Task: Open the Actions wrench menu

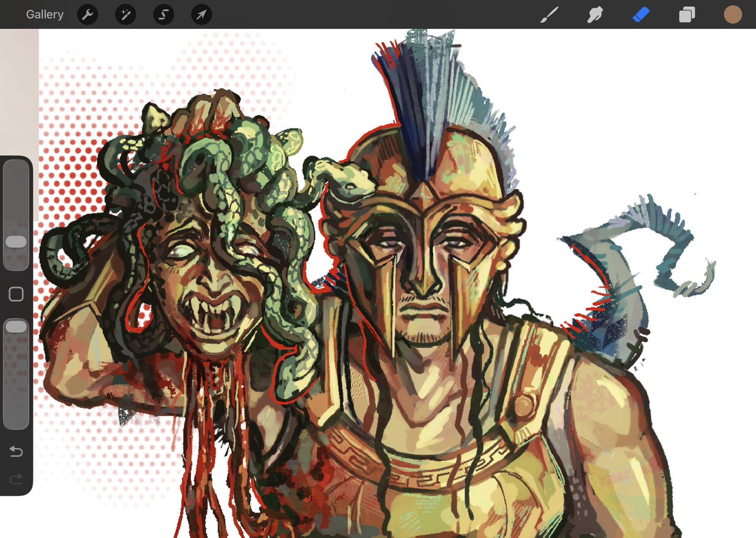Action: (88, 14)
